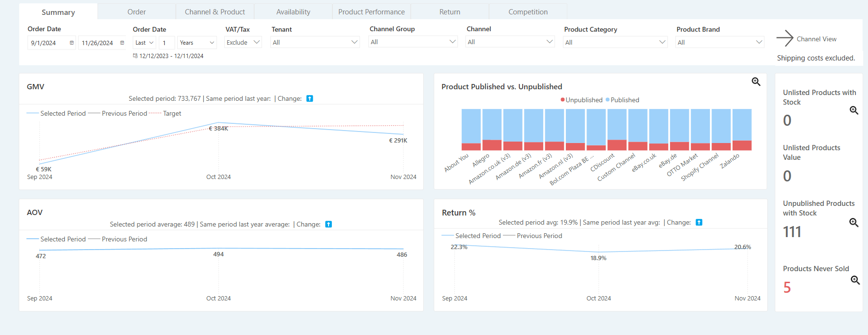This screenshot has height=335, width=868.
Task: Toggle the Target legend in GMV chart
Action: click(x=171, y=113)
